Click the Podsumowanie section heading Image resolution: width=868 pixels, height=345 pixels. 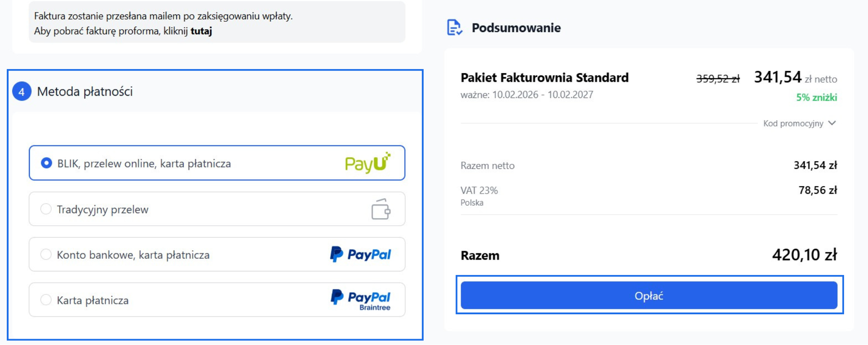point(516,28)
